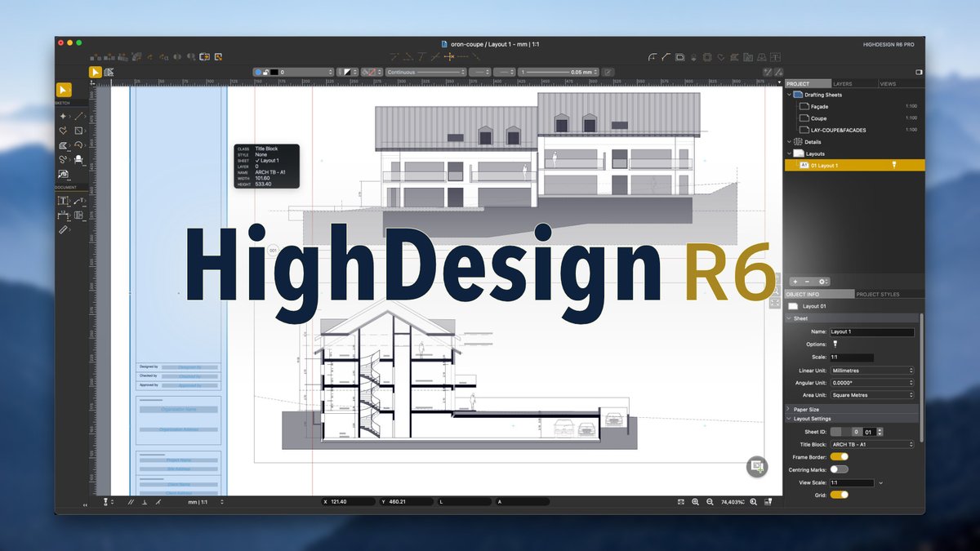Click the pencil edit icon beside line weight
This screenshot has height=551, width=980.
(x=608, y=72)
